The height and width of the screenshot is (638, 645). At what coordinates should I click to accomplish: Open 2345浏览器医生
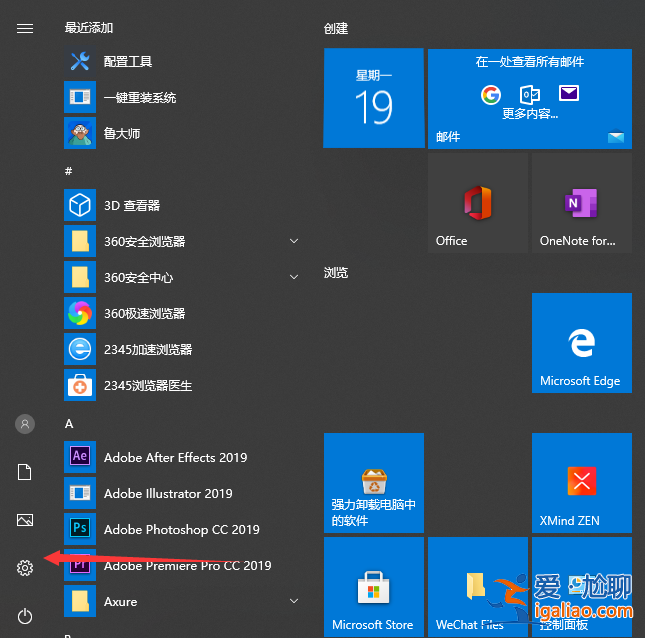[183, 385]
